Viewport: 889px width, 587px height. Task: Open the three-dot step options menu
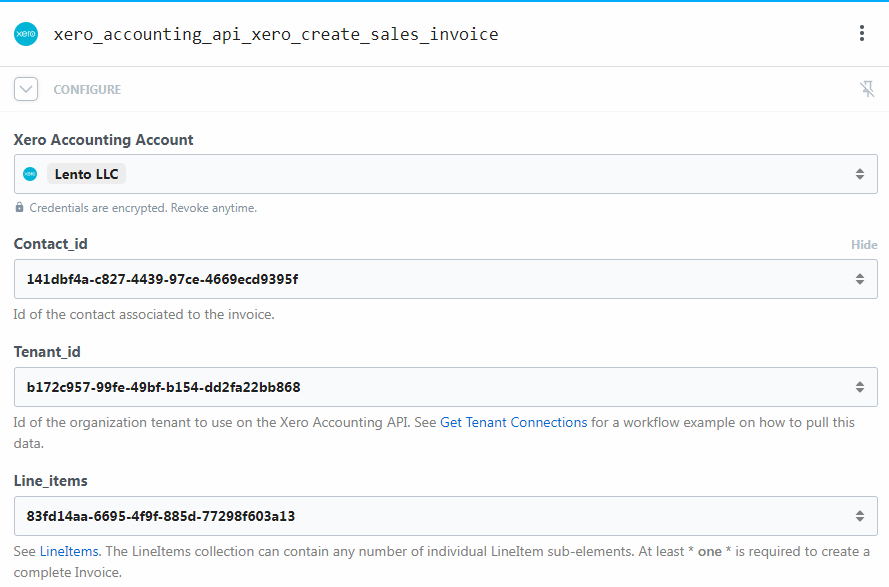(862, 33)
